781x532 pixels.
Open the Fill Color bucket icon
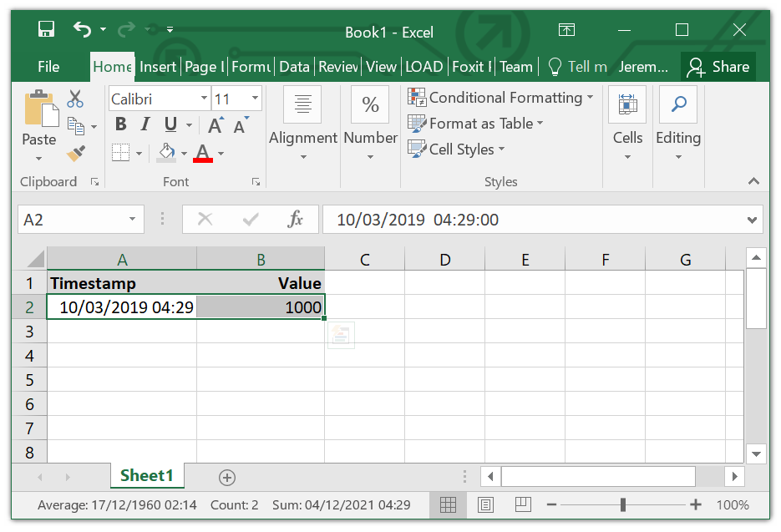coord(165,152)
